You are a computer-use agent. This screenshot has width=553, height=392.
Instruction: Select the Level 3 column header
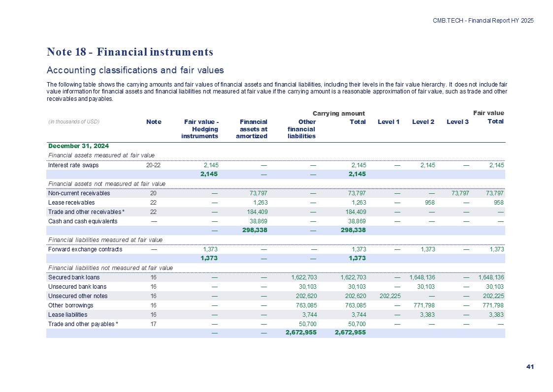click(x=457, y=122)
